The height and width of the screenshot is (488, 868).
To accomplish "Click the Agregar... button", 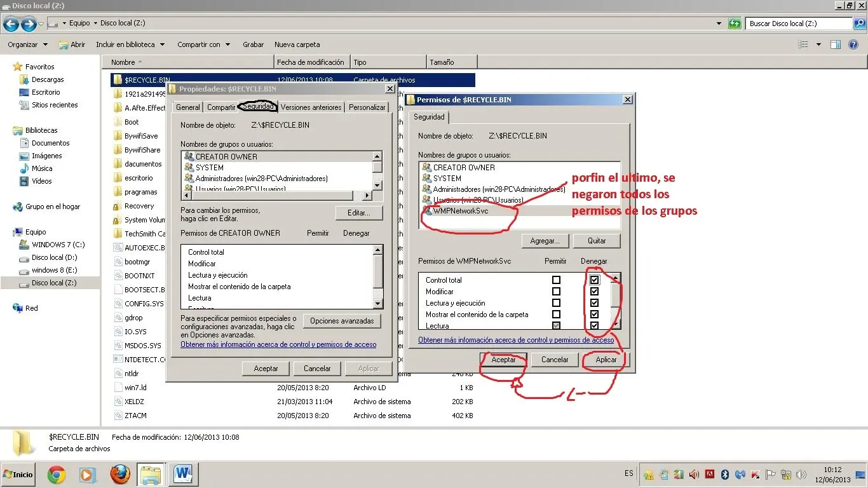I will [x=545, y=241].
